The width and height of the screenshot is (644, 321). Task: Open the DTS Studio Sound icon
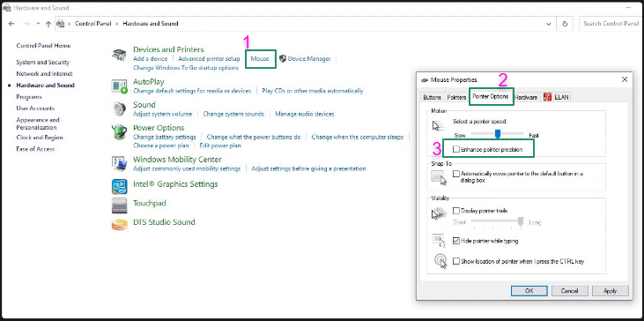coord(119,224)
